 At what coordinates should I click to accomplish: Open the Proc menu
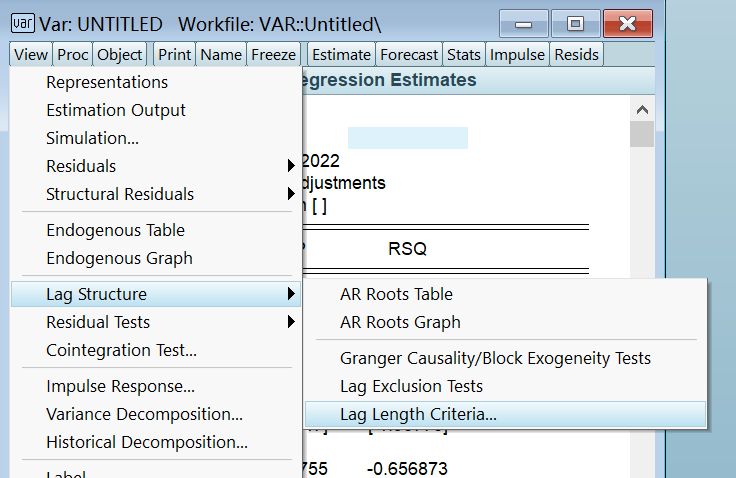pyautogui.click(x=73, y=55)
